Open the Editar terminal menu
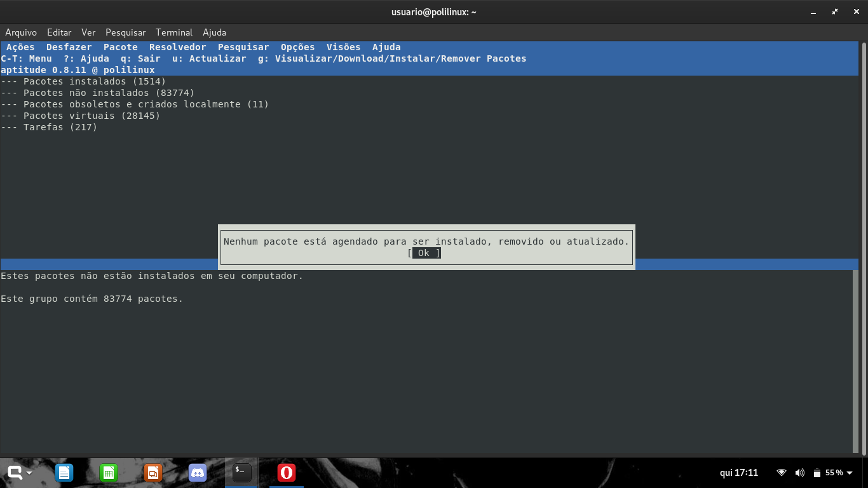This screenshot has width=868, height=488. click(59, 32)
